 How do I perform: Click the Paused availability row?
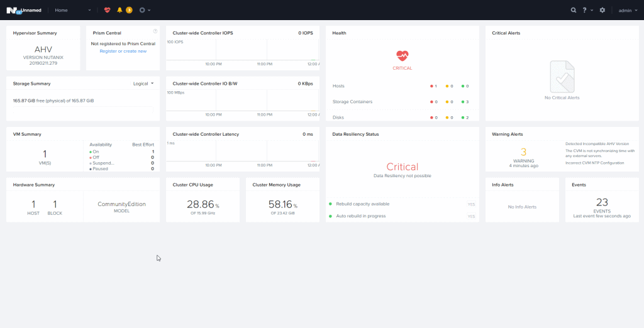click(121, 169)
